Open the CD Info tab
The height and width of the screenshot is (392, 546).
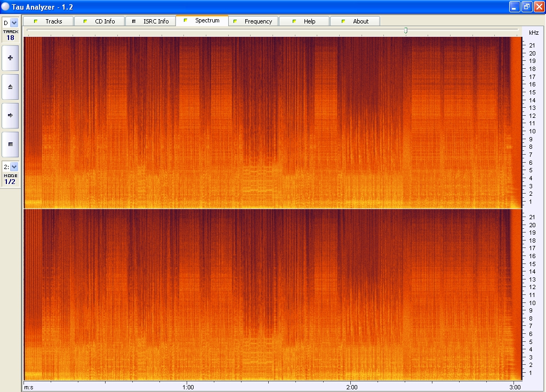coord(99,21)
